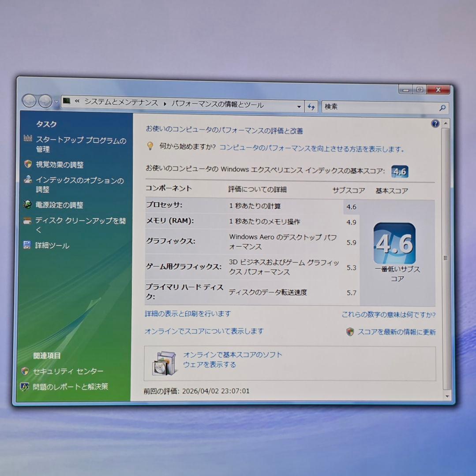Image resolution: width=476 pixels, height=476 pixels.
Task: Open 詳細ツール task link
Action: pyautogui.click(x=52, y=245)
